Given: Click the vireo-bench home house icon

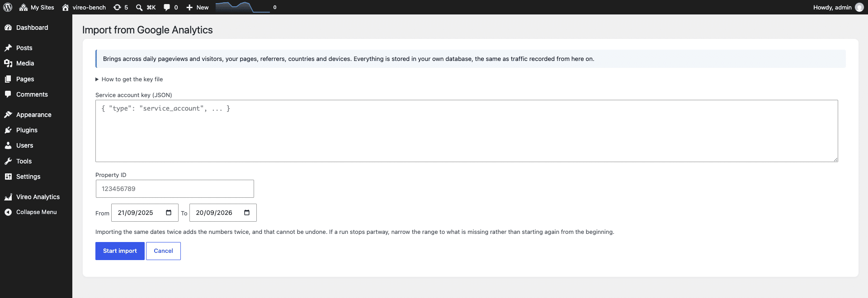Looking at the screenshot, I should click(x=66, y=7).
